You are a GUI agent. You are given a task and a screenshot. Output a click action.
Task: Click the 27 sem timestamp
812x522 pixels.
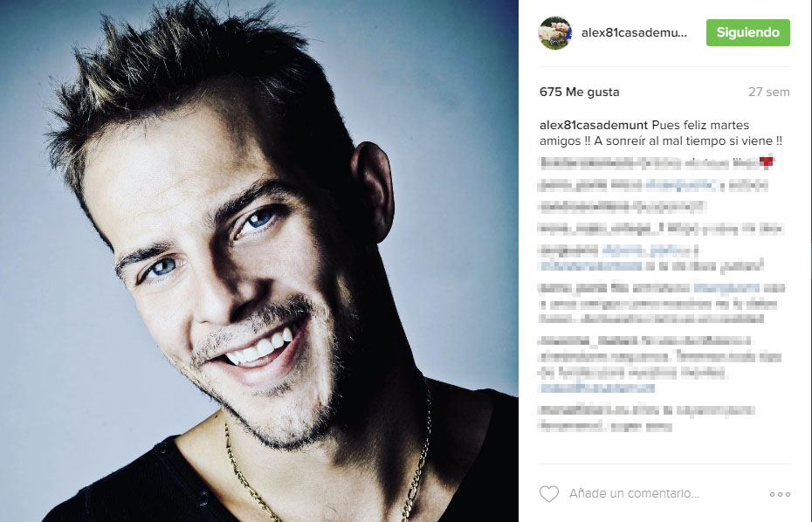click(x=768, y=92)
